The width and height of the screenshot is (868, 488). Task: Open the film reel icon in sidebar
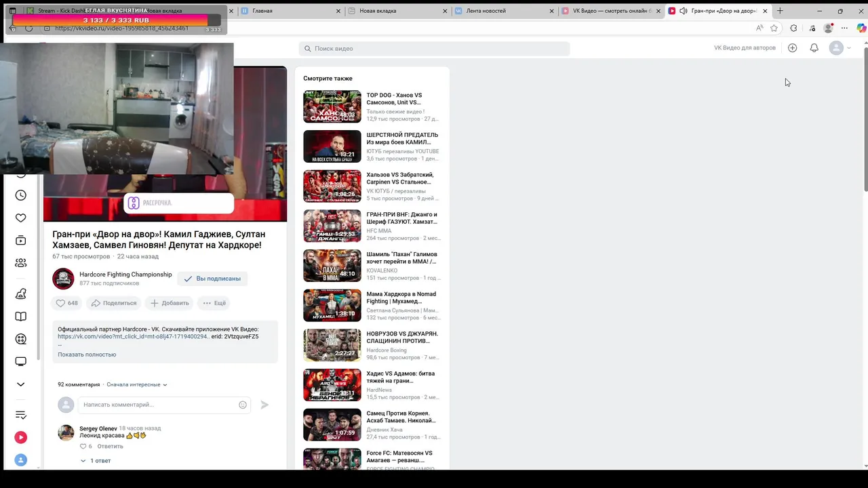pos(21,339)
